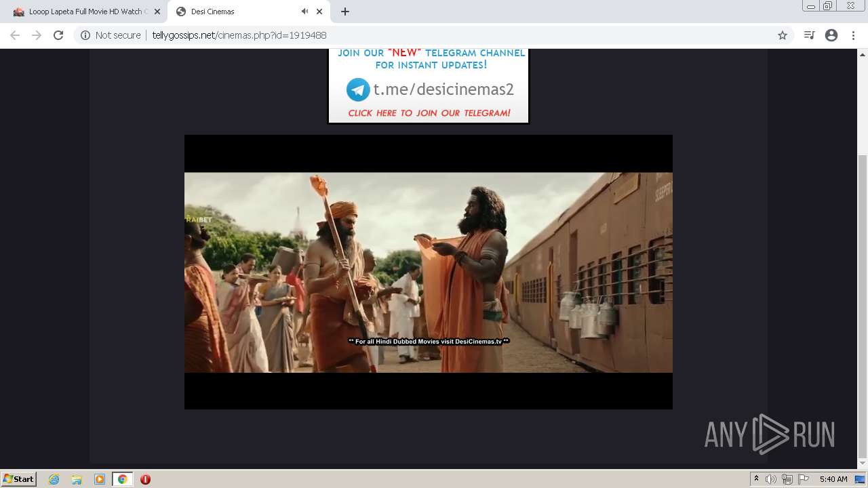Click scrollbar down arrow
The width and height of the screenshot is (868, 488).
pyautogui.click(x=863, y=464)
